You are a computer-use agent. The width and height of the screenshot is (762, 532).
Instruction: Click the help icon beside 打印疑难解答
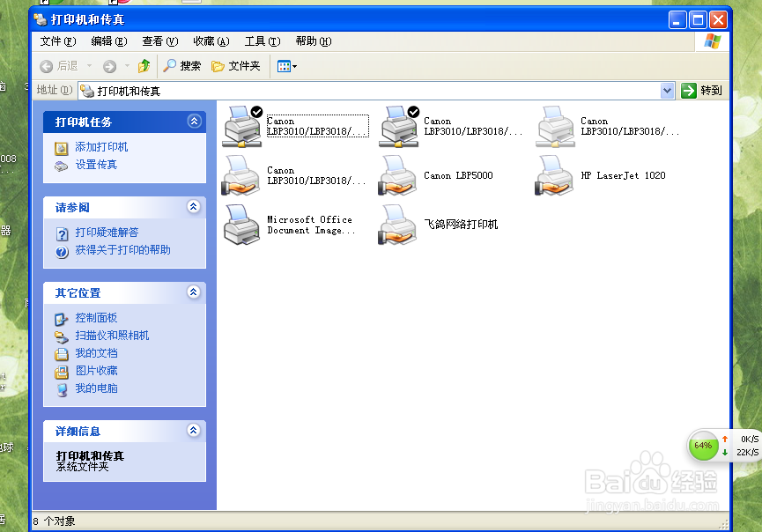pyautogui.click(x=62, y=234)
